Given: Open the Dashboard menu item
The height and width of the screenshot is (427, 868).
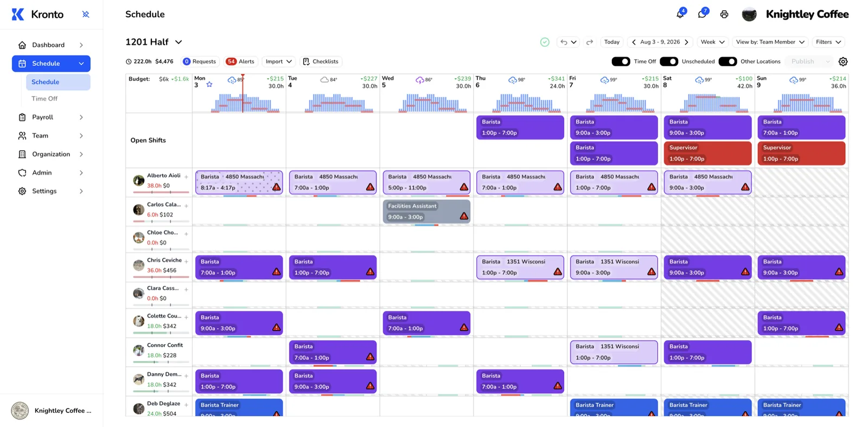Looking at the screenshot, I should 51,45.
